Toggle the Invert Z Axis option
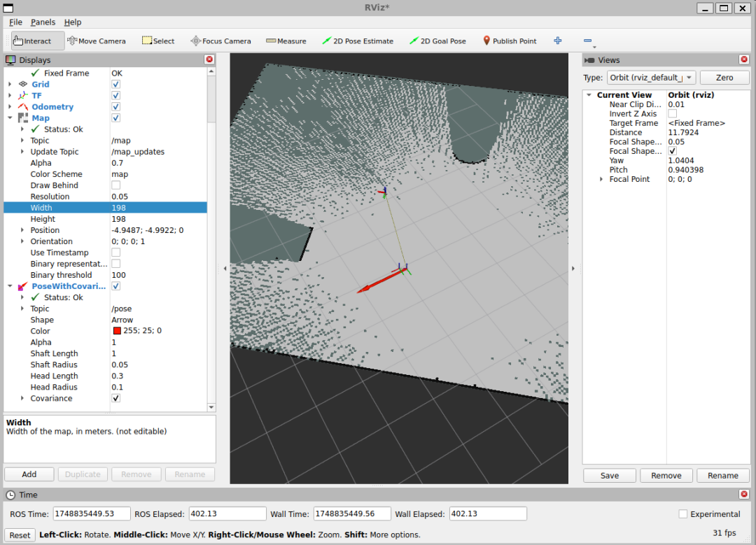The image size is (756, 545). click(672, 113)
